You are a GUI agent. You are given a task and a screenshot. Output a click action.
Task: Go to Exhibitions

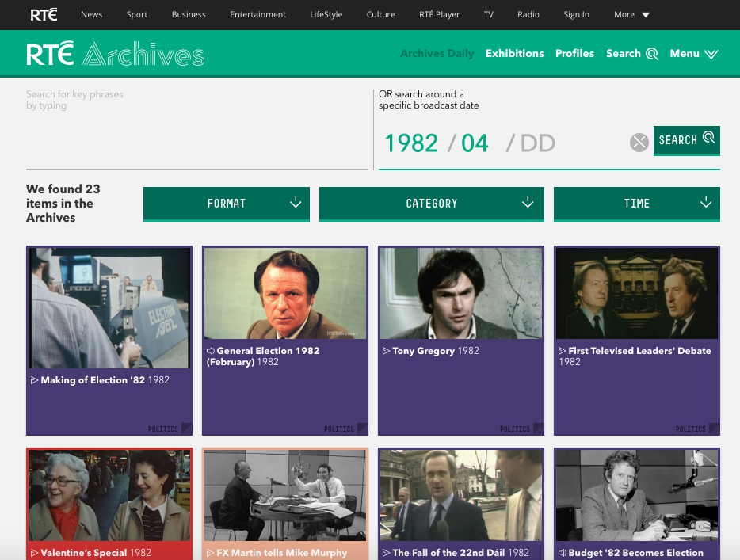pyautogui.click(x=514, y=53)
